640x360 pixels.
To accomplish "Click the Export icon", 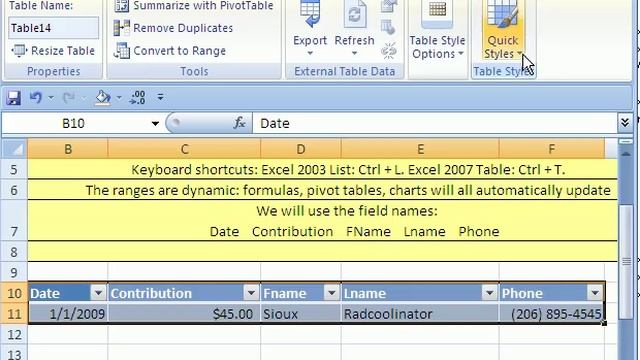I will pos(310,14).
